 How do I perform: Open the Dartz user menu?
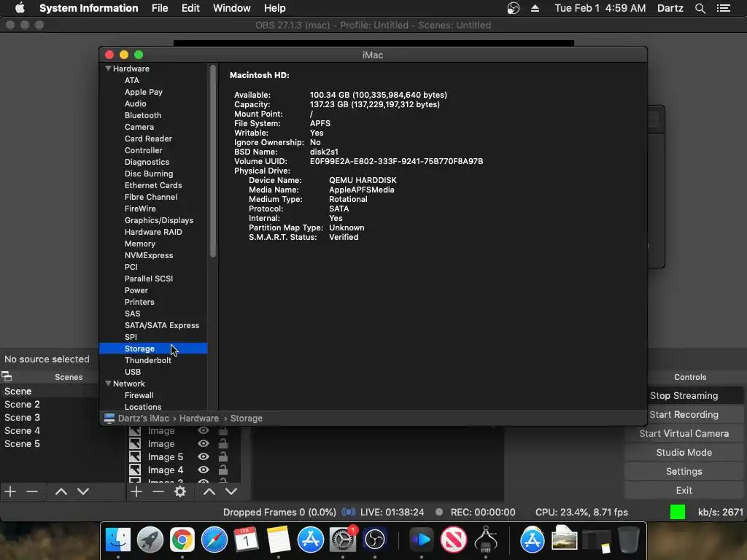point(670,8)
